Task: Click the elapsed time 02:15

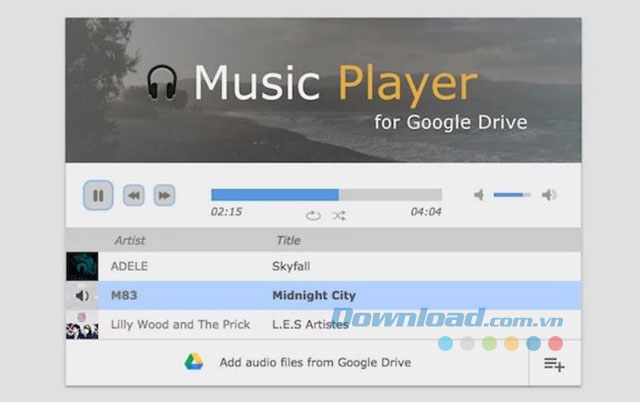Action: point(226,212)
